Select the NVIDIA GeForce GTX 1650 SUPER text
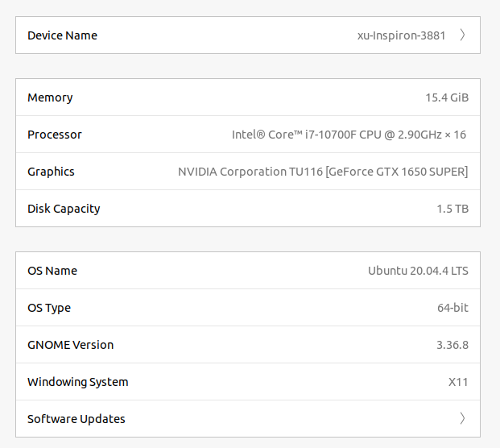 click(323, 172)
